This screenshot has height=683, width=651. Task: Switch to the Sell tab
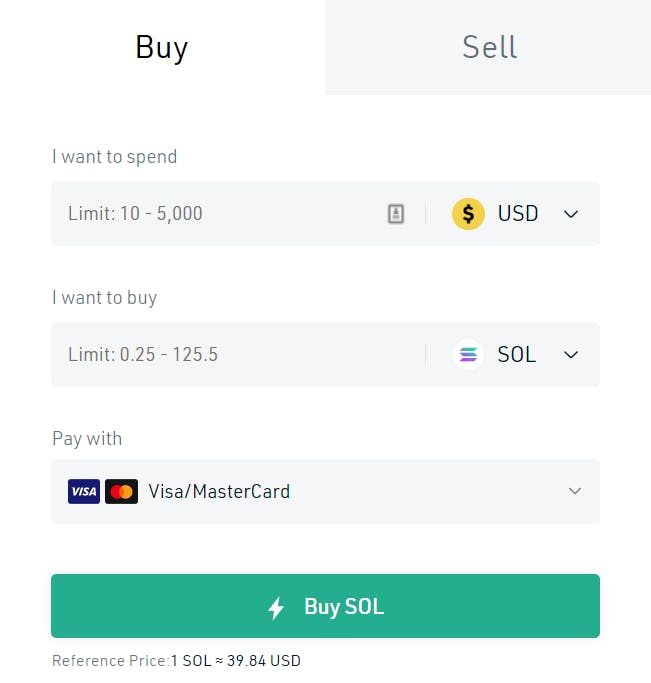click(x=489, y=47)
